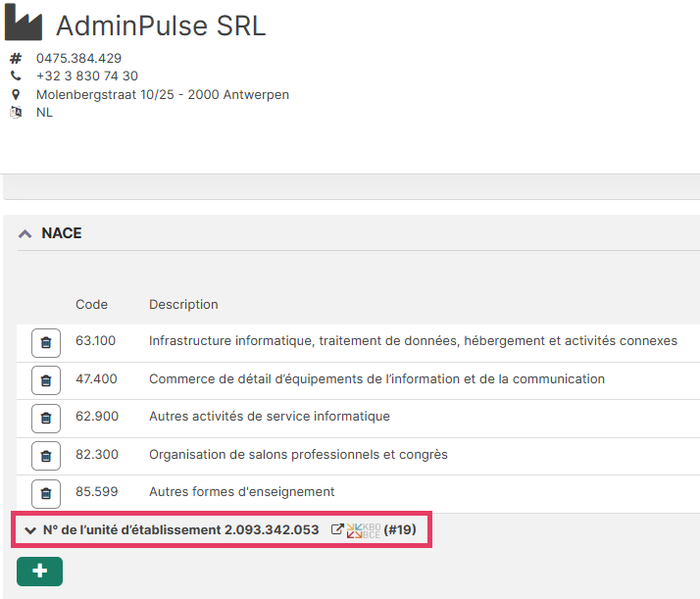
Task: Delete NACE code 63.100 row
Action: [46, 343]
